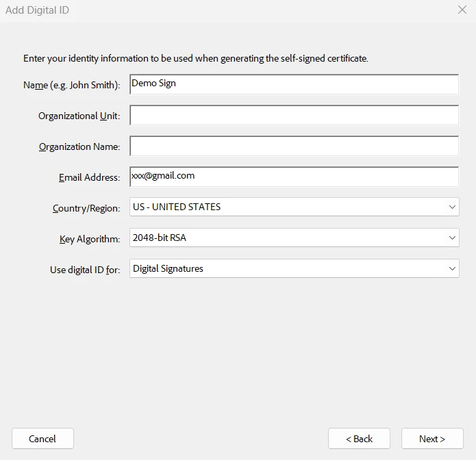Click the identity information instruction text
This screenshot has height=460, width=476.
pyautogui.click(x=195, y=58)
